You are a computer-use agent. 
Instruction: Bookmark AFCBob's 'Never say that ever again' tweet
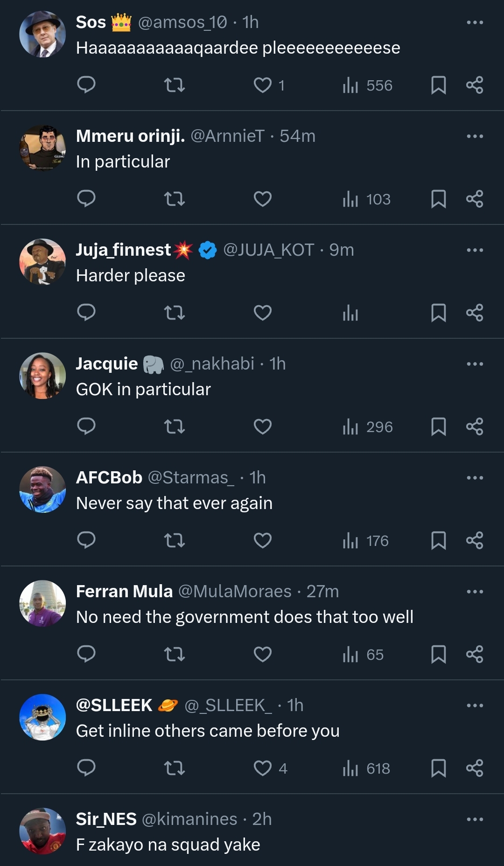tap(438, 540)
